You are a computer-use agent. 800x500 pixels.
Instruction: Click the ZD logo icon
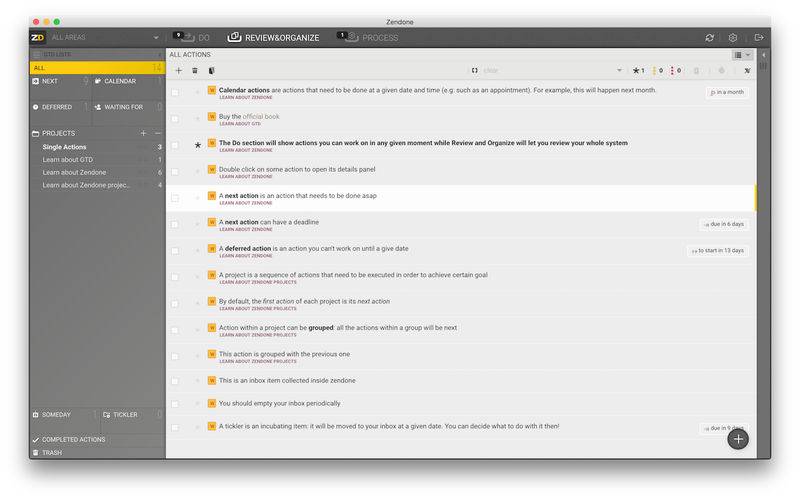(37, 37)
